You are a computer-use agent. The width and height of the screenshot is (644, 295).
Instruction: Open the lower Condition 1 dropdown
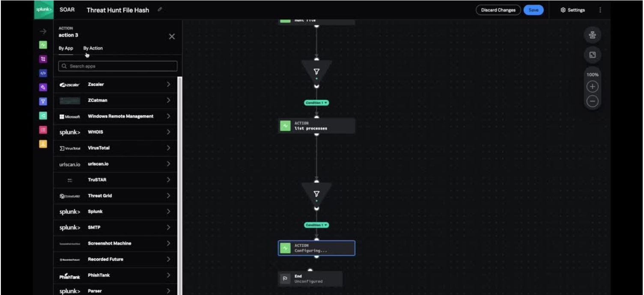point(316,225)
